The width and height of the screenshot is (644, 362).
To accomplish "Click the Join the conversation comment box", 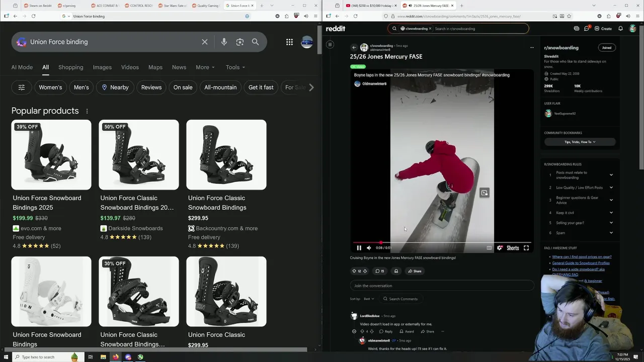I will 442,286.
